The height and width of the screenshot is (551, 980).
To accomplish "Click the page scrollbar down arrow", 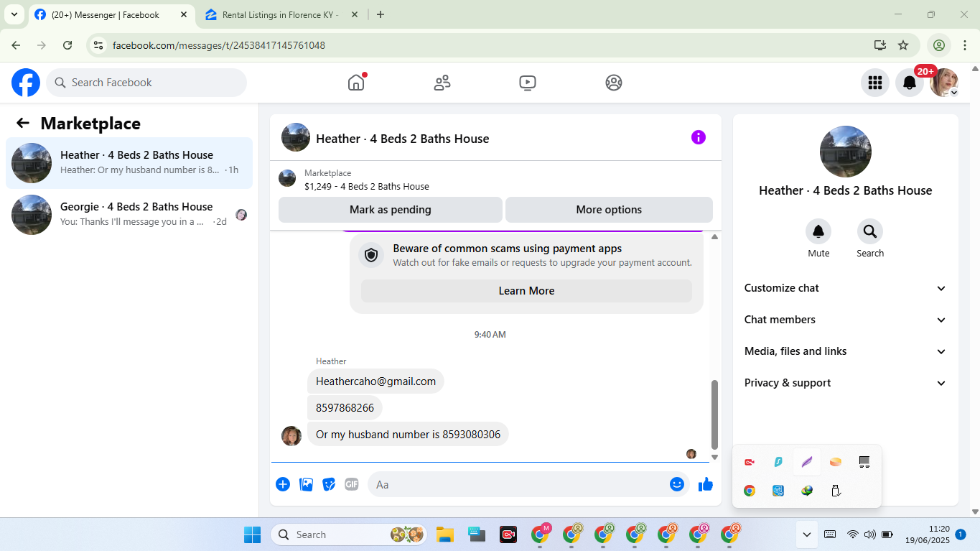I will tap(974, 511).
